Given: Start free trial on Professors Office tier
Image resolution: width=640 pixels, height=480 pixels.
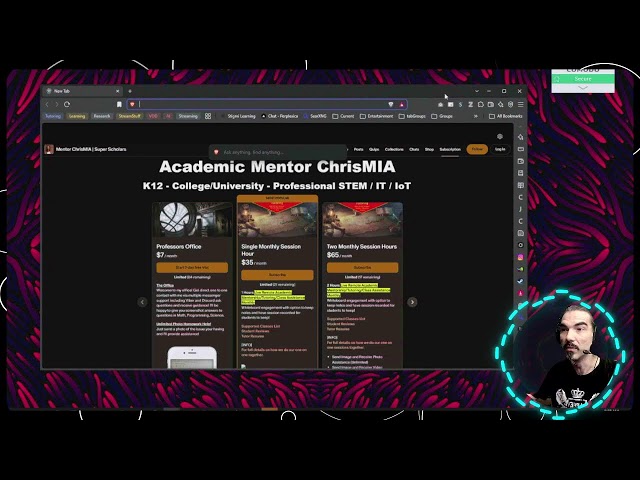Looking at the screenshot, I should pos(192,268).
